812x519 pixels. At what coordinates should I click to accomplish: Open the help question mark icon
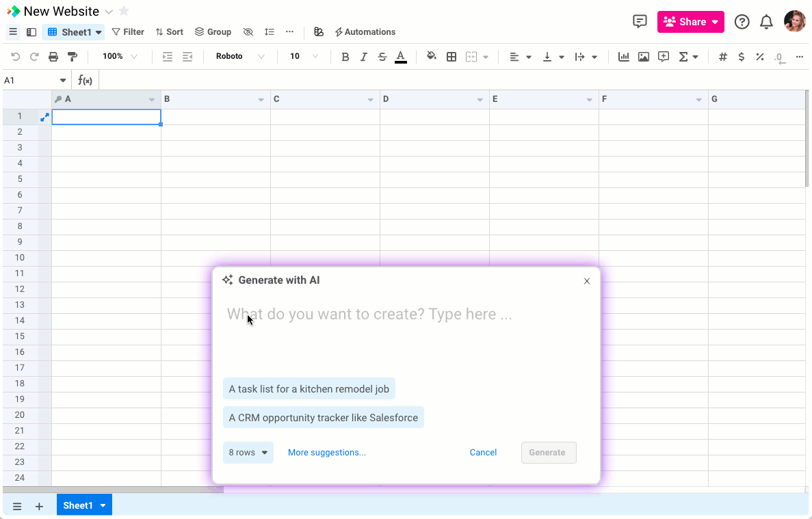(x=742, y=22)
